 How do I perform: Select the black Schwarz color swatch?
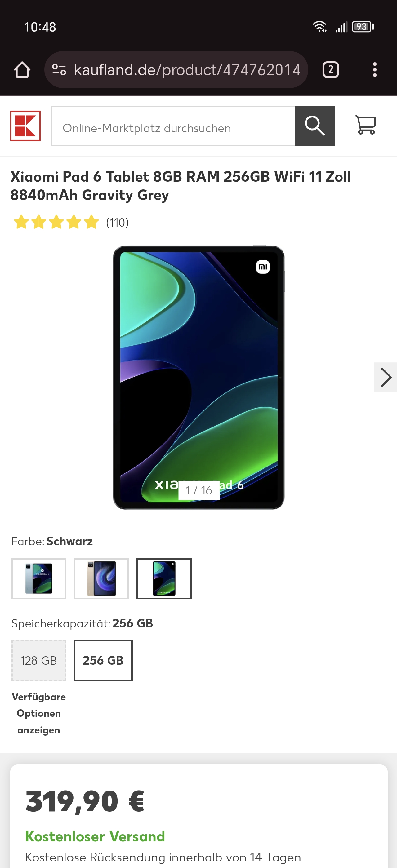coord(164,578)
